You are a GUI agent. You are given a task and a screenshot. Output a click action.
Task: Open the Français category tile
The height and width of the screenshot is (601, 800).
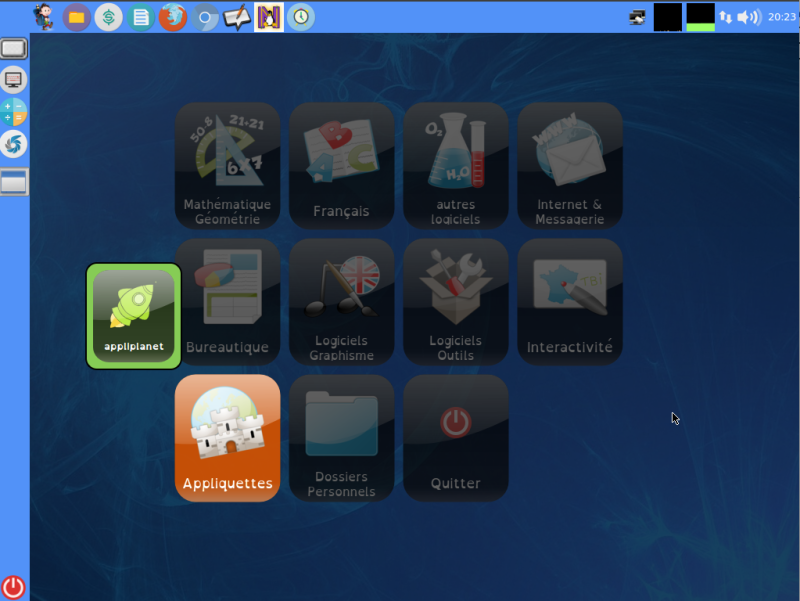click(341, 166)
